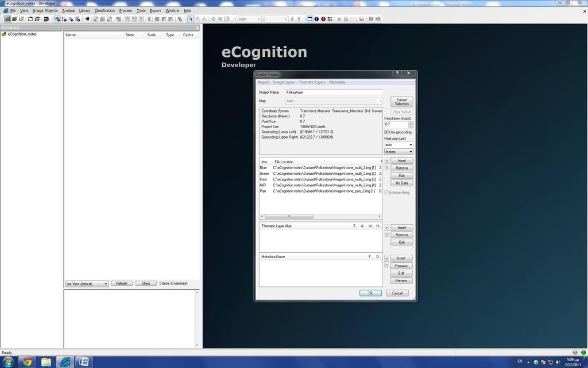This screenshot has height=368, width=588.
Task: Open the empty level dropdown in the toolbar
Action: coord(276,19)
